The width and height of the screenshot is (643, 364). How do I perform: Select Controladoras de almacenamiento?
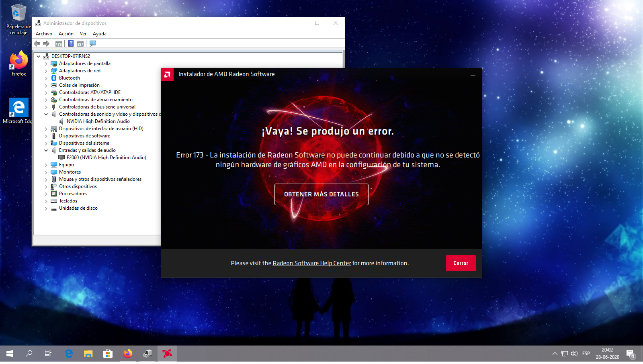coord(96,100)
